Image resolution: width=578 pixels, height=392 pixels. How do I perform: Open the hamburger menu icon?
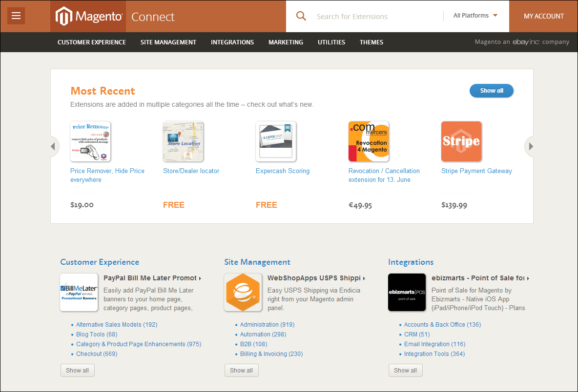point(16,16)
